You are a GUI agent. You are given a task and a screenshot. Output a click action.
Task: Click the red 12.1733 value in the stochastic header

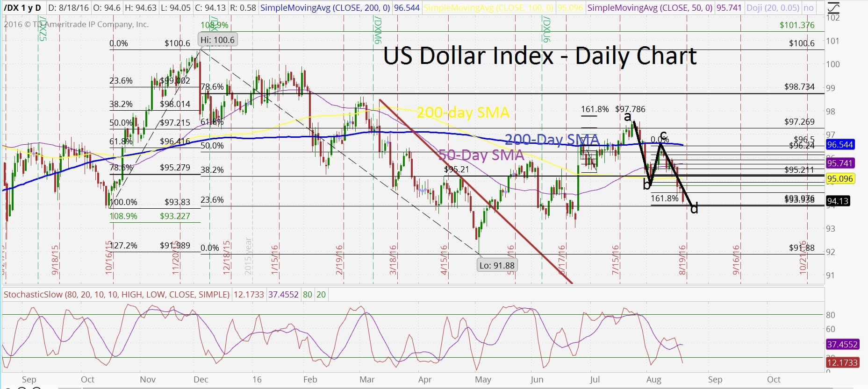click(248, 295)
